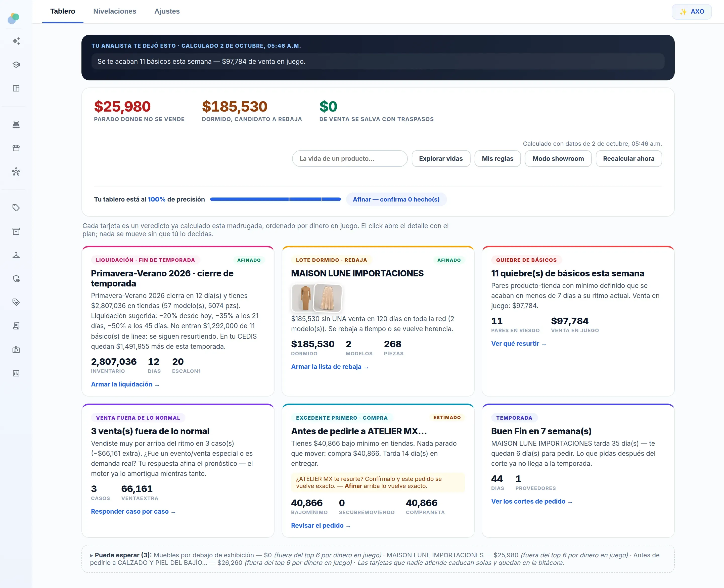Open the receipt scroll icon in sidebar
The image size is (724, 588).
pos(16,326)
